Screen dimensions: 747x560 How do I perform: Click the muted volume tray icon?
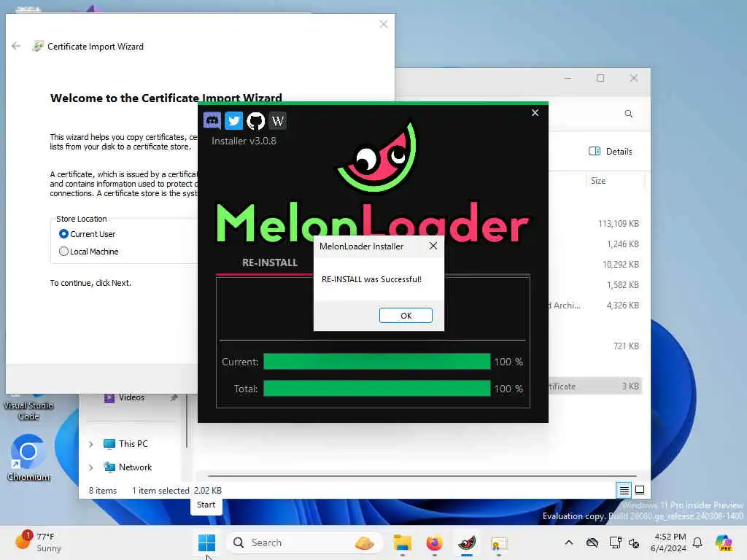(x=634, y=542)
